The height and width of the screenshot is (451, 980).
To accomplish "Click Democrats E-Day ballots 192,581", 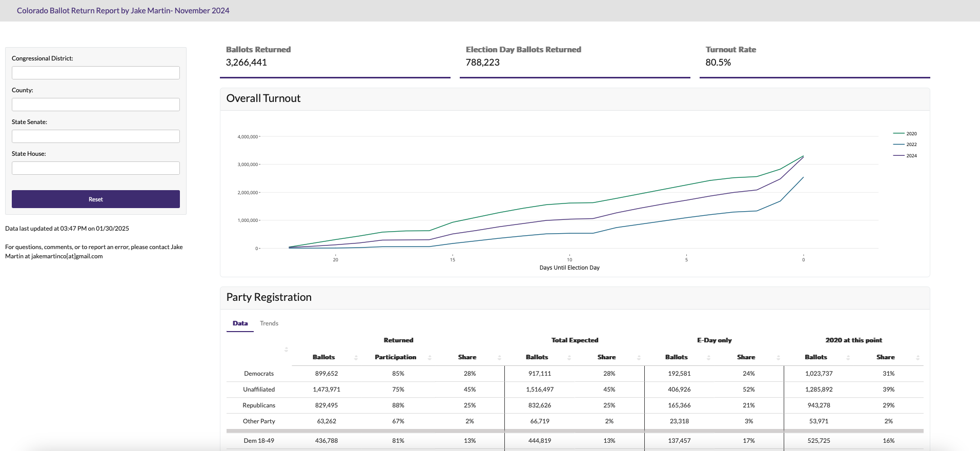I will [679, 374].
